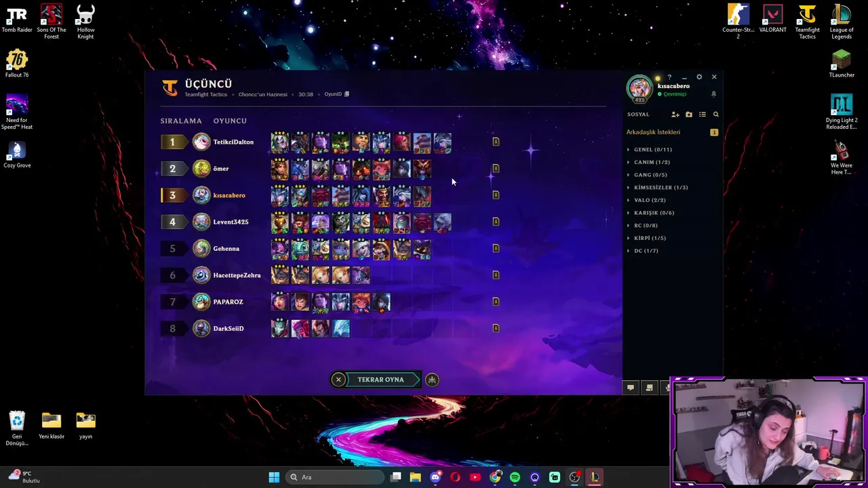Screen dimensions: 868x488
Task: Click the friend requests count badge
Action: [714, 132]
